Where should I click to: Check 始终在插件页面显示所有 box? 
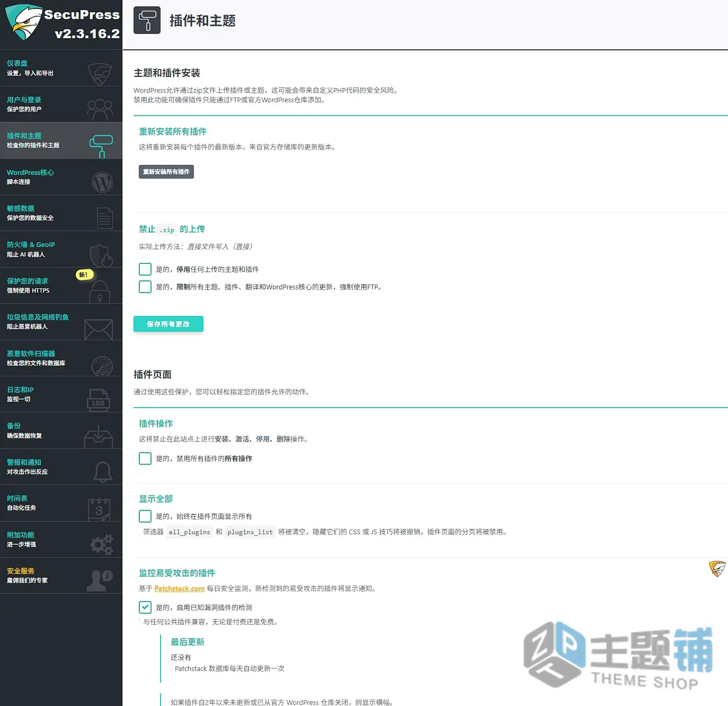click(145, 516)
